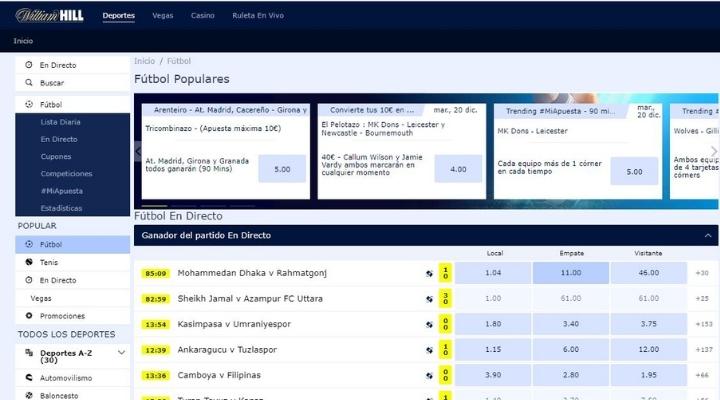Open the Deportes tab

(x=118, y=16)
